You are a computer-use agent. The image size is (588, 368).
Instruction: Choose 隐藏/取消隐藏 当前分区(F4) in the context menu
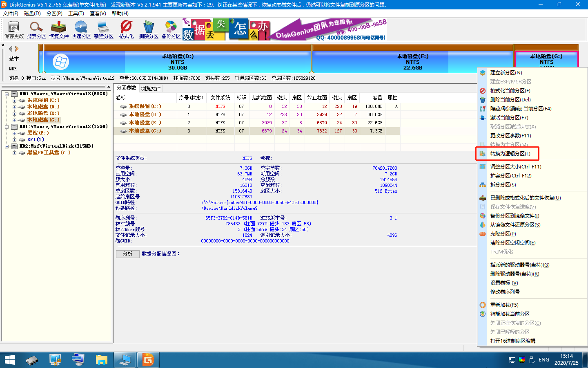pyautogui.click(x=532, y=109)
